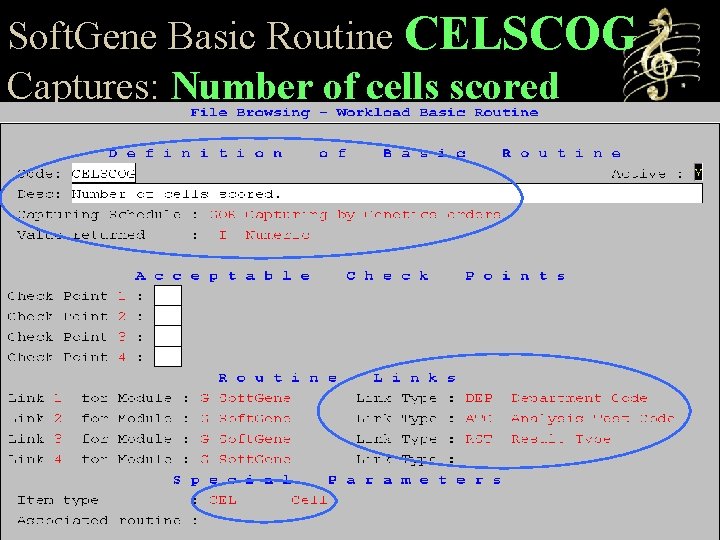Click the Check Point 3 input box

click(x=168, y=336)
